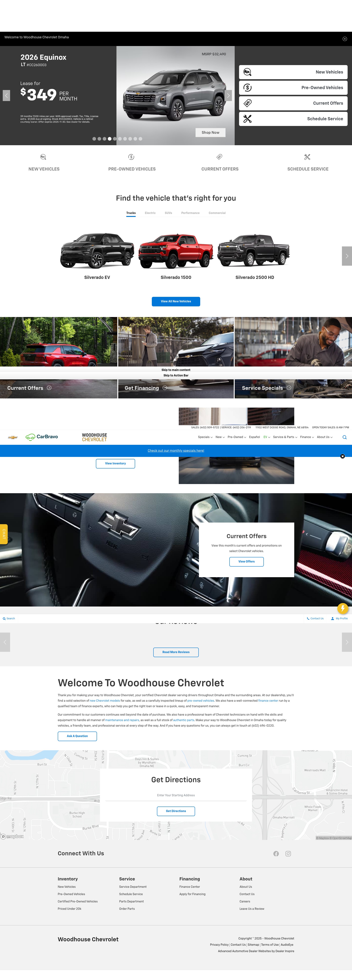Image resolution: width=352 pixels, height=980 pixels.
Task: Click the yellow lightning bolt action icon
Action: (343, 608)
